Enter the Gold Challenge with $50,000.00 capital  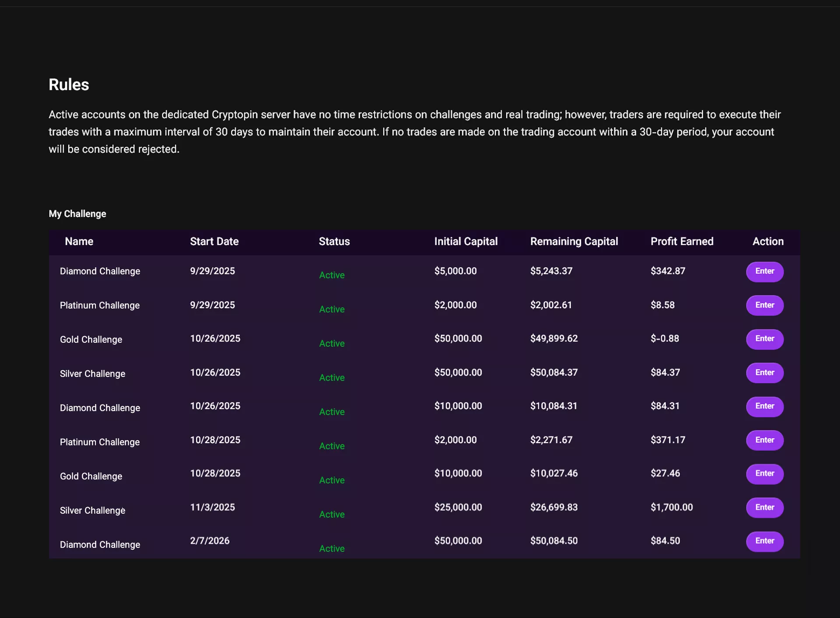click(x=764, y=339)
